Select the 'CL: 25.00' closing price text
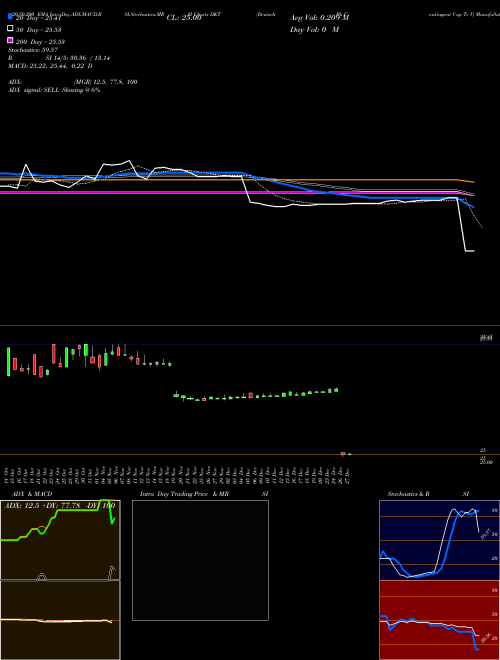 tap(184, 18)
